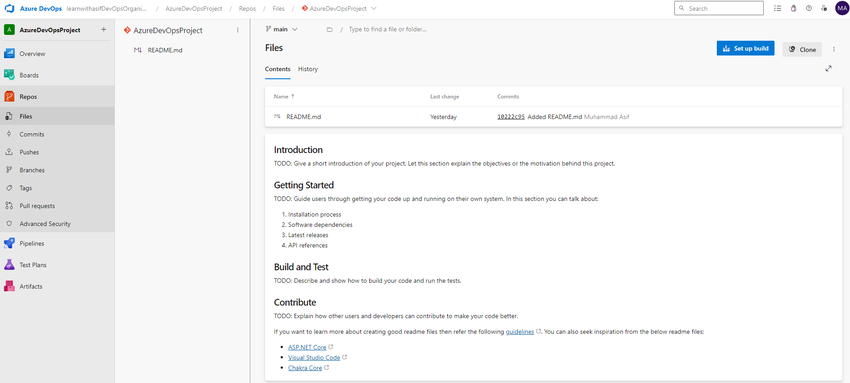850x383 pixels.
Task: Open the marketplace shopping bag icon
Action: click(x=793, y=9)
